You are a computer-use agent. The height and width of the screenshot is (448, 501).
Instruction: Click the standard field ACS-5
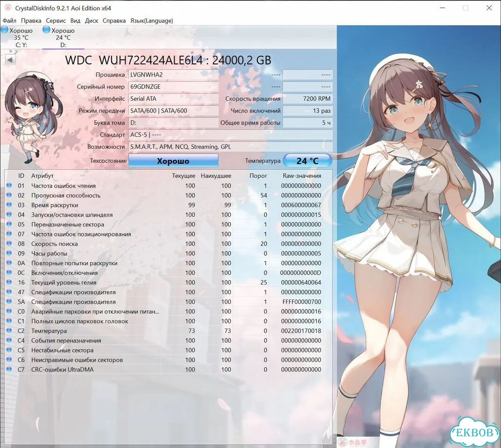pyautogui.click(x=230, y=135)
